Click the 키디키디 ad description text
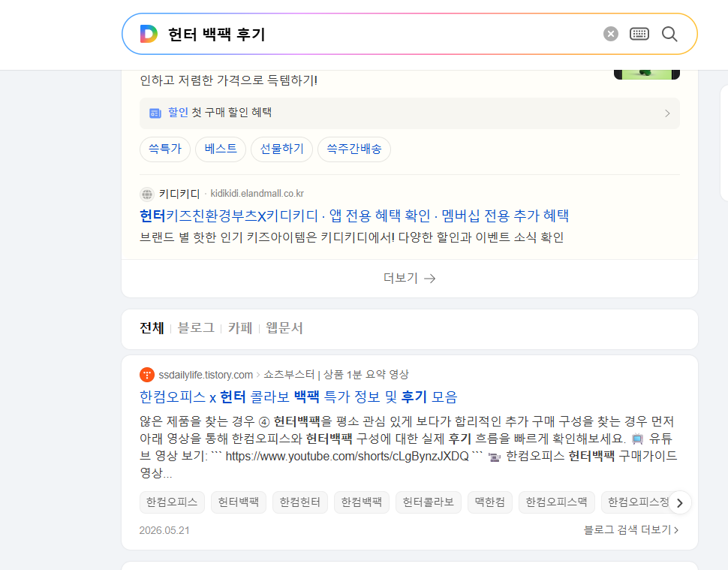The width and height of the screenshot is (728, 570). point(352,237)
